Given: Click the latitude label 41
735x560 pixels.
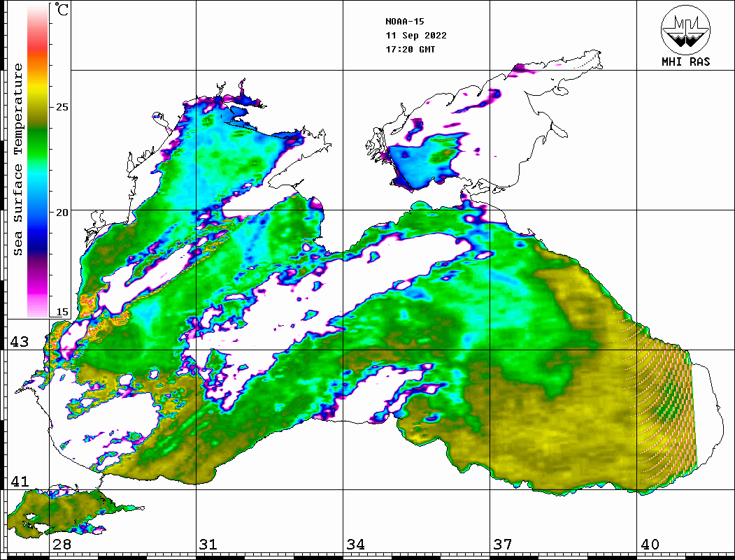Looking at the screenshot, I should [x=20, y=482].
